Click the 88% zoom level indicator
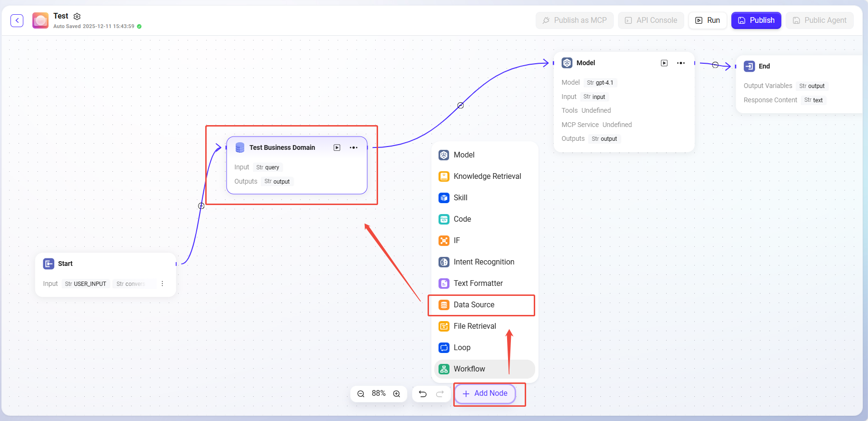 click(379, 393)
